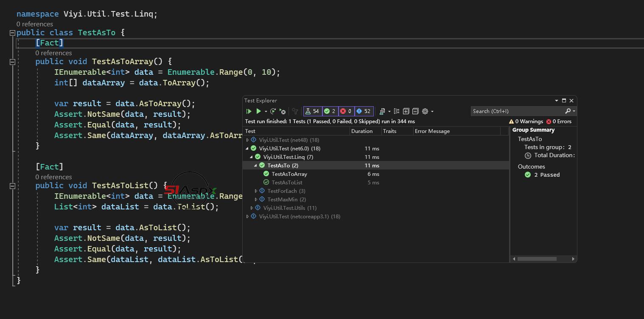Click the Group Summary scroll right arrow
The width and height of the screenshot is (644, 319).
573,259
